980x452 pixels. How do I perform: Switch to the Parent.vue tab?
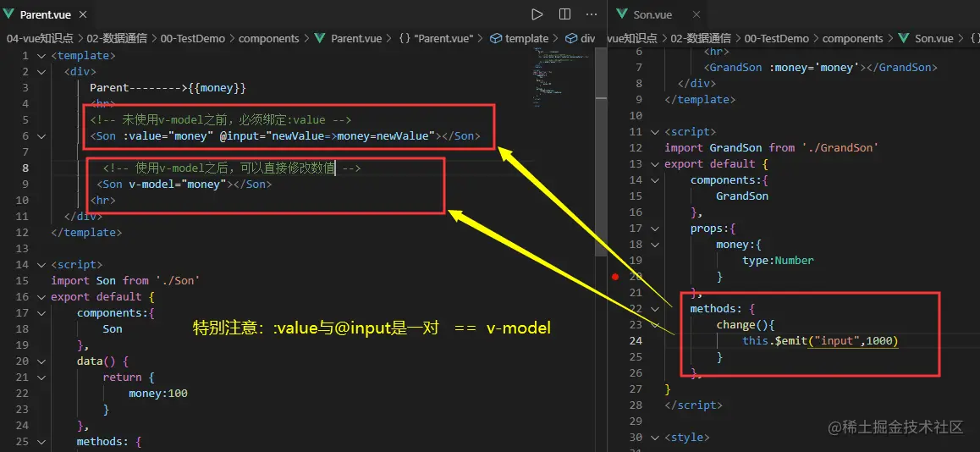coord(45,14)
